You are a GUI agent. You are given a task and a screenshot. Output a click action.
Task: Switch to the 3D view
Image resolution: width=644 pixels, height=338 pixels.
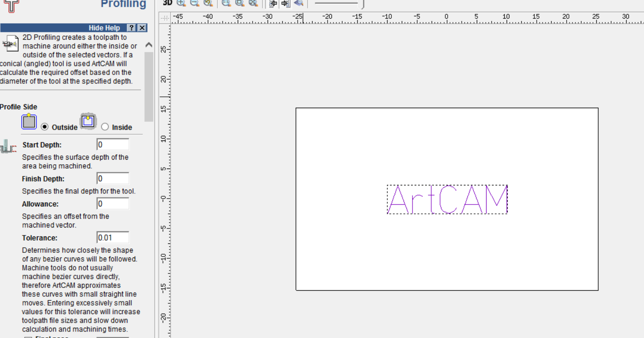(167, 3)
